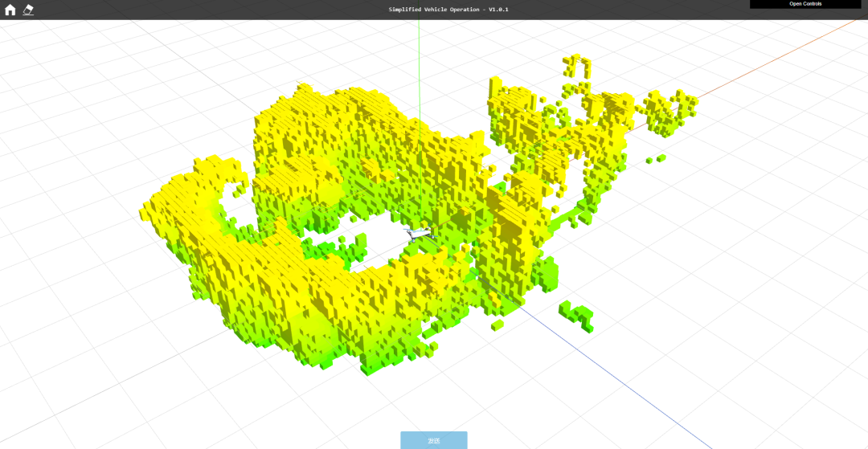868x449 pixels.
Task: Click the green vertical axis line
Action: click(x=418, y=48)
